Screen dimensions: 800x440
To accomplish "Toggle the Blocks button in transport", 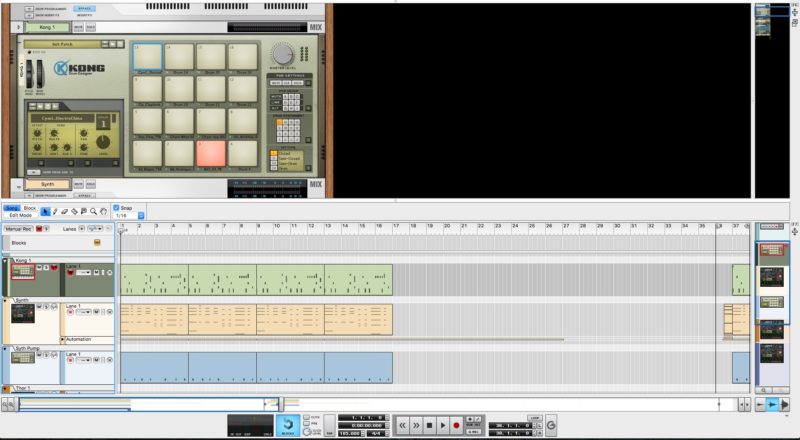I will (x=288, y=425).
